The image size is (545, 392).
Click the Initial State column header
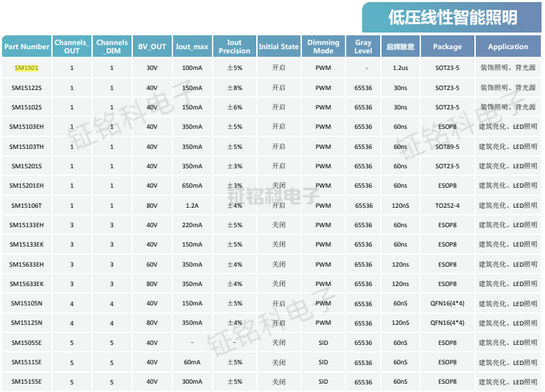point(279,46)
